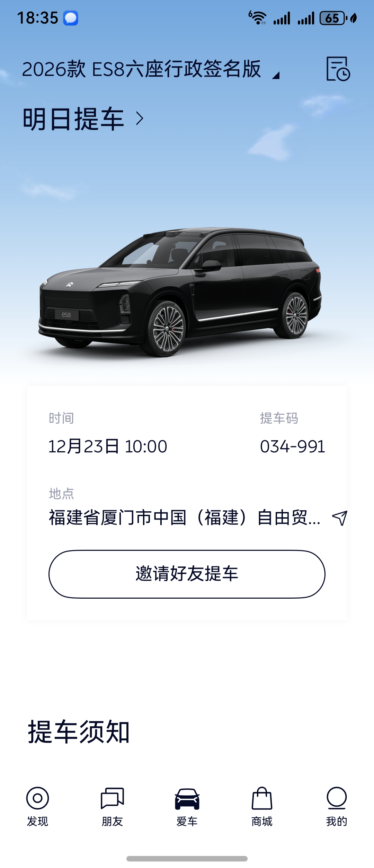Viewport: 374px width, 868px height.
Task: Open the 商城 shopping bag icon
Action: (x=262, y=798)
